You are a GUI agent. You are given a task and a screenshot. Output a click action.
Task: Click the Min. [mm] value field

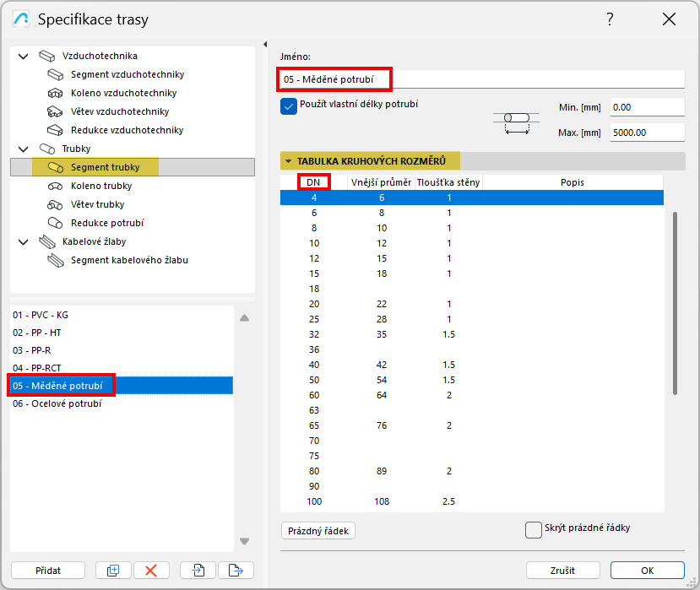[x=648, y=107]
